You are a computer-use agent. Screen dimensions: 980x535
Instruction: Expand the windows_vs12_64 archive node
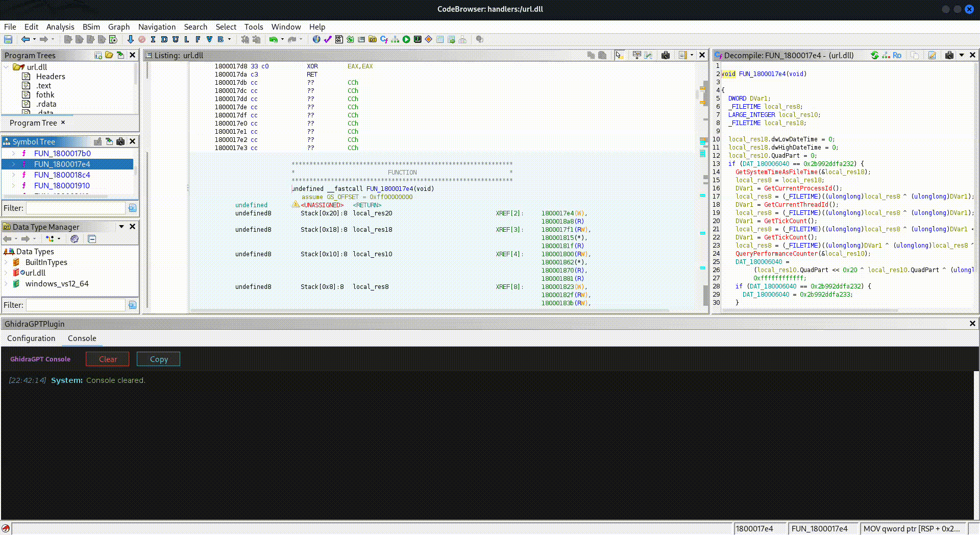click(x=6, y=283)
